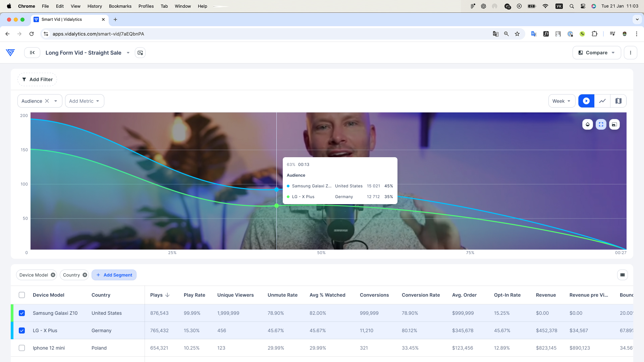Uncheck the LG - X Plus row
644x362 pixels.
click(x=22, y=330)
